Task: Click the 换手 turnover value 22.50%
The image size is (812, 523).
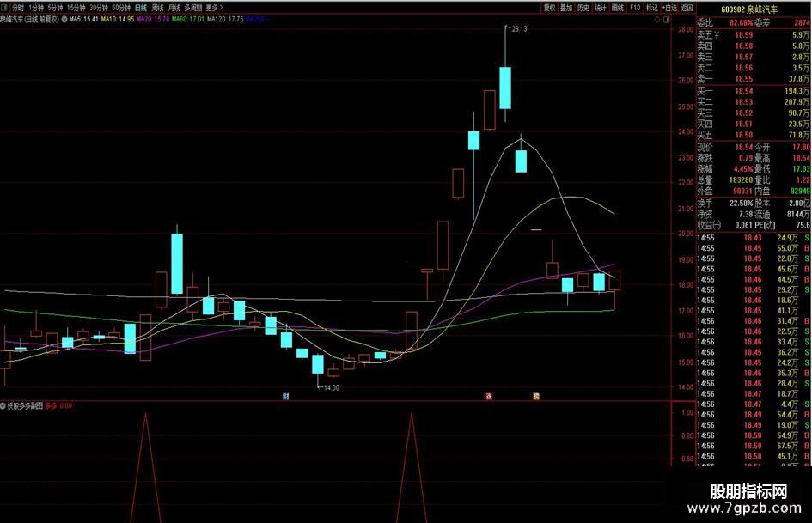Action: point(741,203)
